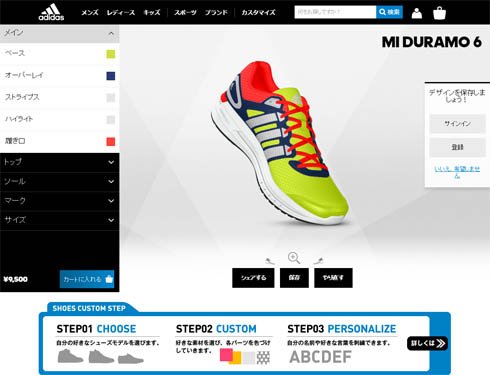Screen dimensions: 490x375
Task: Click the material swatches icon under STEP02
Action: (245, 357)
